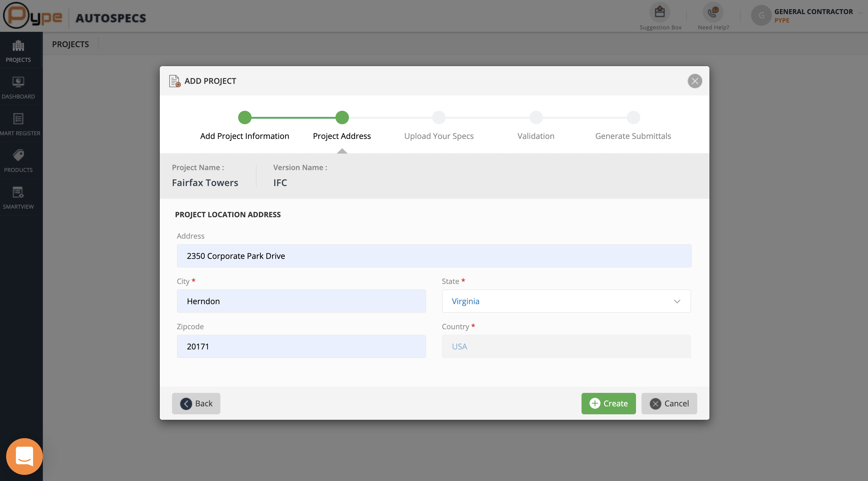Viewport: 868px width, 481px height.
Task: Click the Zipcode field with 20171
Action: pyautogui.click(x=301, y=346)
